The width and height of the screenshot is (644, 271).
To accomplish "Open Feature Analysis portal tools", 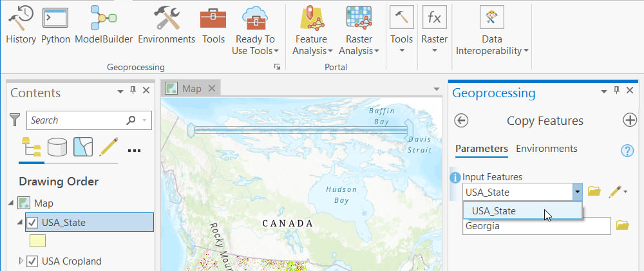I will pyautogui.click(x=312, y=31).
